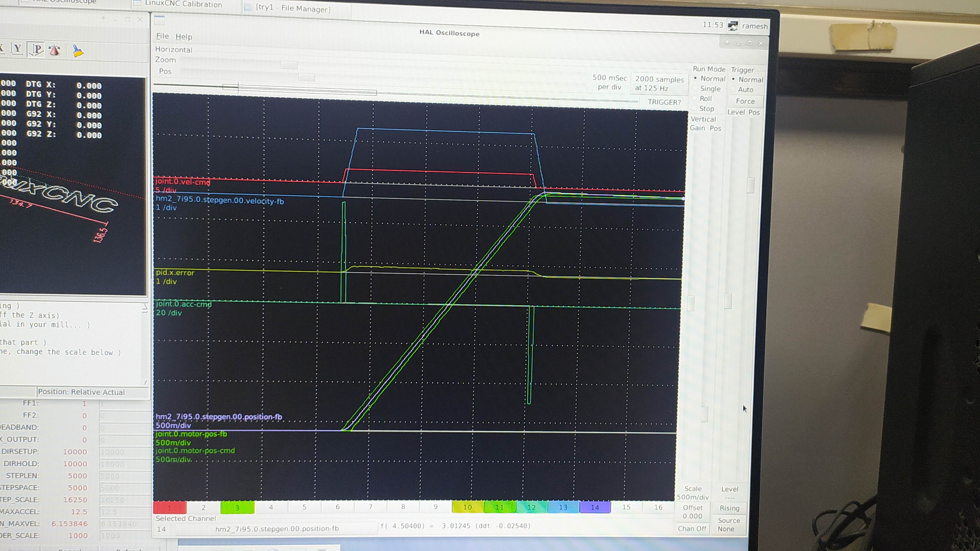980x551 pixels.
Task: Click the Trigger Pos slider handle
Action: point(751,185)
